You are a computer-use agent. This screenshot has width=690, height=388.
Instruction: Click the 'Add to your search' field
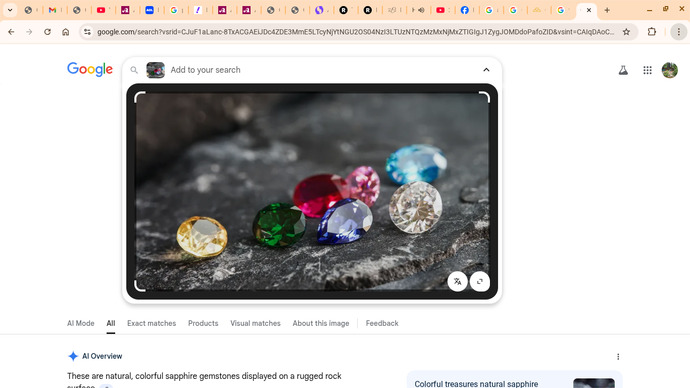(x=206, y=70)
